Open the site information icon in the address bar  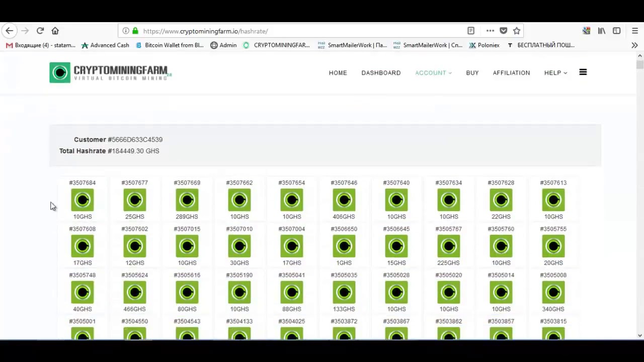pos(126,31)
